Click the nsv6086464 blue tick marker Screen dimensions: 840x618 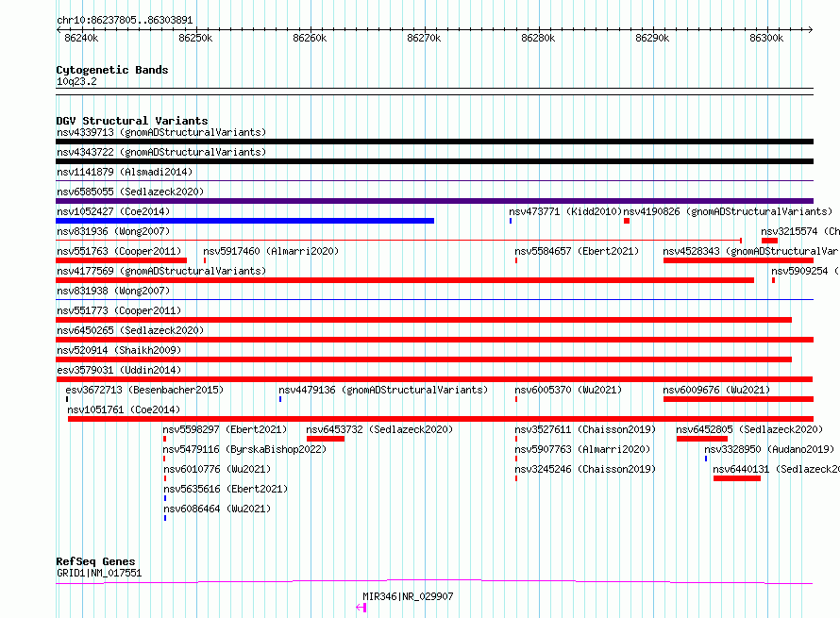tap(165, 518)
